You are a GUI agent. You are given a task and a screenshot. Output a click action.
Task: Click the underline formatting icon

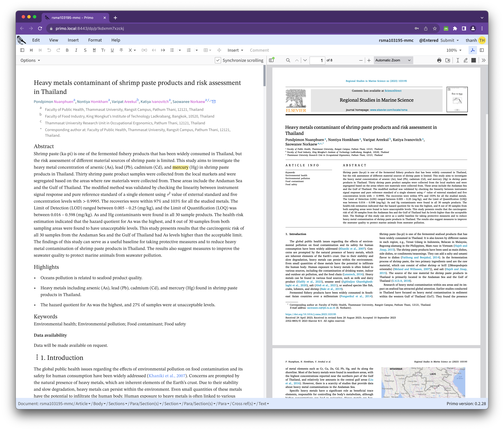(112, 50)
